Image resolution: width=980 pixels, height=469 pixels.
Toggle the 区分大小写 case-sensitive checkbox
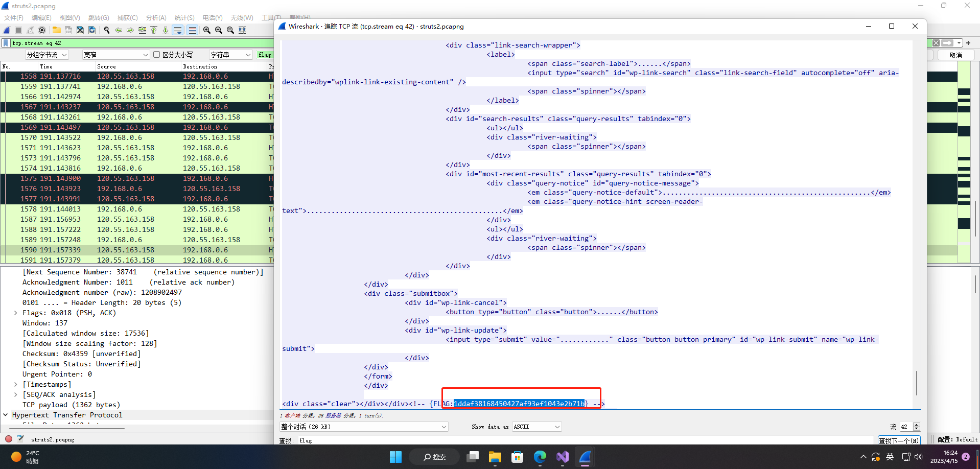point(157,55)
